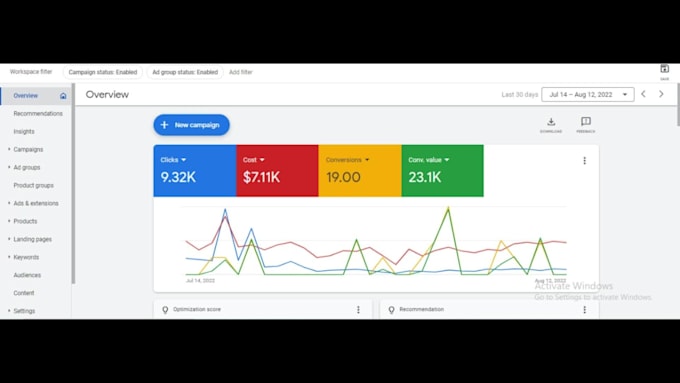Select the yellow Conversions metric tile
The width and height of the screenshot is (680, 383).
click(360, 170)
